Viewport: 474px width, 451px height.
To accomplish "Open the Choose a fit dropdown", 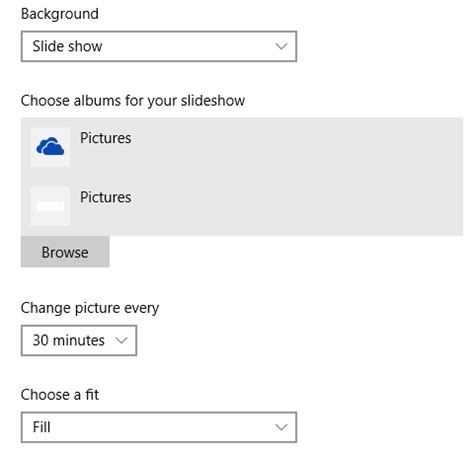I will click(x=159, y=427).
